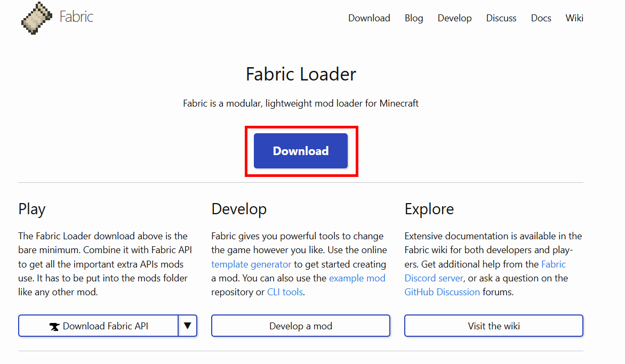Viewport: 625px width, 364px height.
Task: Open the Wiki nav item
Action: (574, 18)
